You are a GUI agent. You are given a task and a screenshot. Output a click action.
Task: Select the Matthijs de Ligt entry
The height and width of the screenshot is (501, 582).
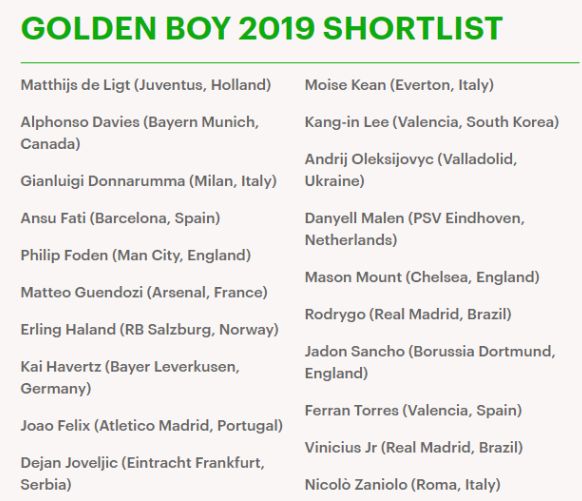click(x=146, y=85)
